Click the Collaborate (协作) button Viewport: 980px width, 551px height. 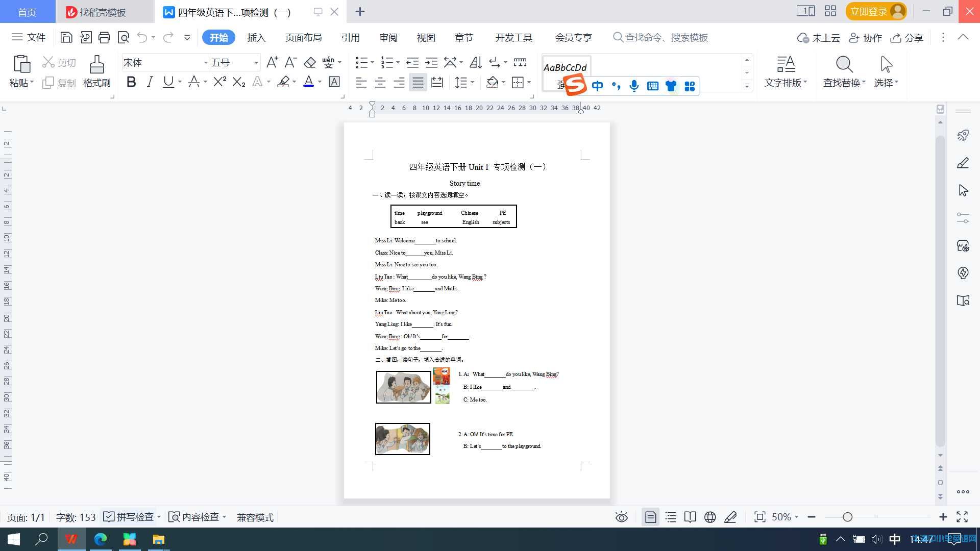[866, 38]
